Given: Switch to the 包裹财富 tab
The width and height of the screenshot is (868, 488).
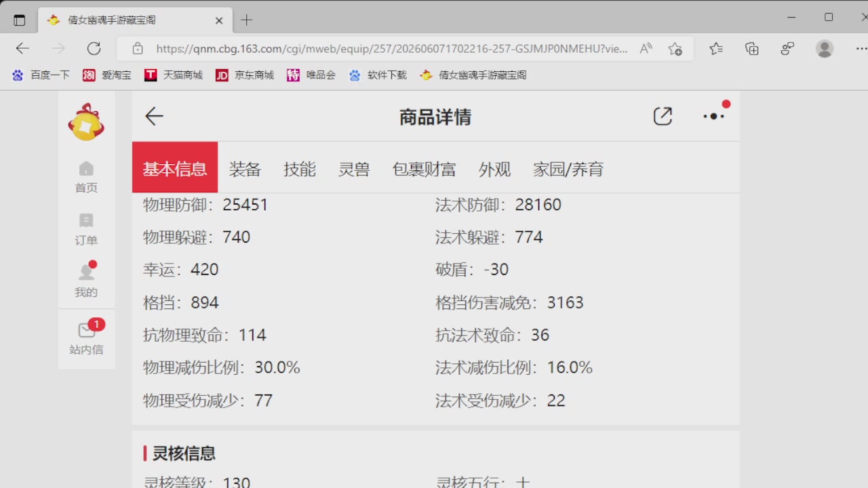Looking at the screenshot, I should pos(424,169).
